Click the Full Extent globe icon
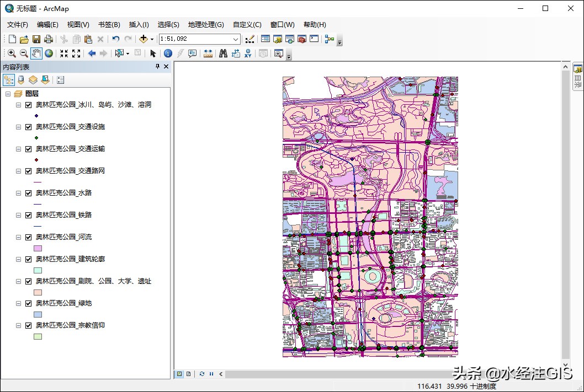Image resolution: width=584 pixels, height=392 pixels. [x=49, y=53]
